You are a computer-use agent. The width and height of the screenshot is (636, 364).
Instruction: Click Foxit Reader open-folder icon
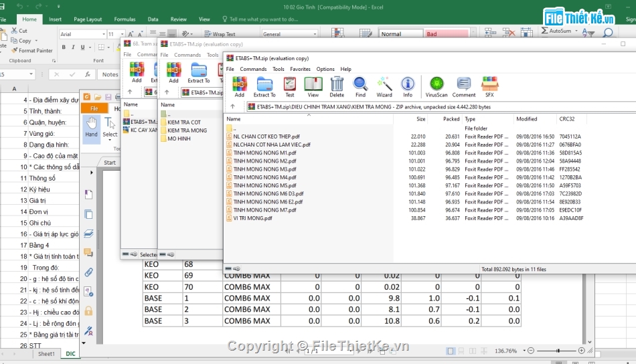click(x=98, y=96)
